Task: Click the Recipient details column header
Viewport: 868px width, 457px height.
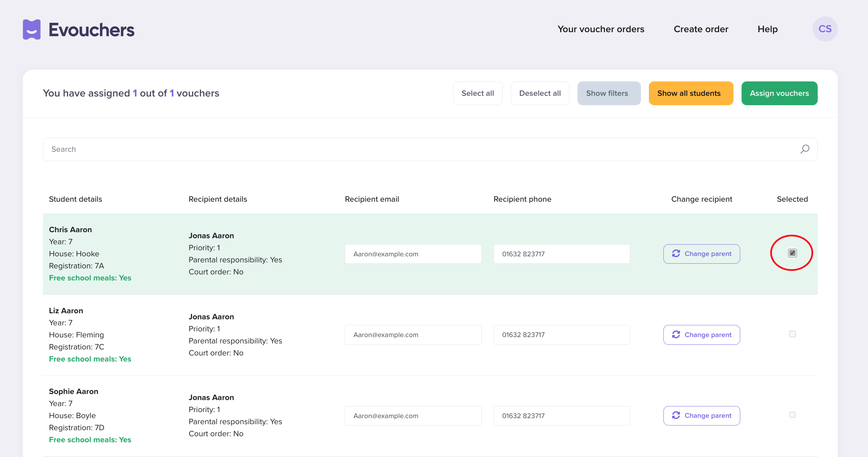Action: click(x=218, y=199)
